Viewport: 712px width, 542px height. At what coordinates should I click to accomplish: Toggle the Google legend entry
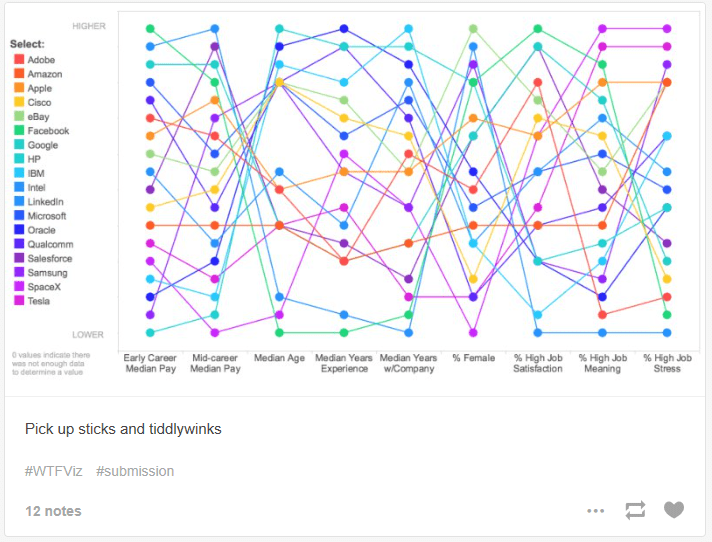[x=42, y=145]
